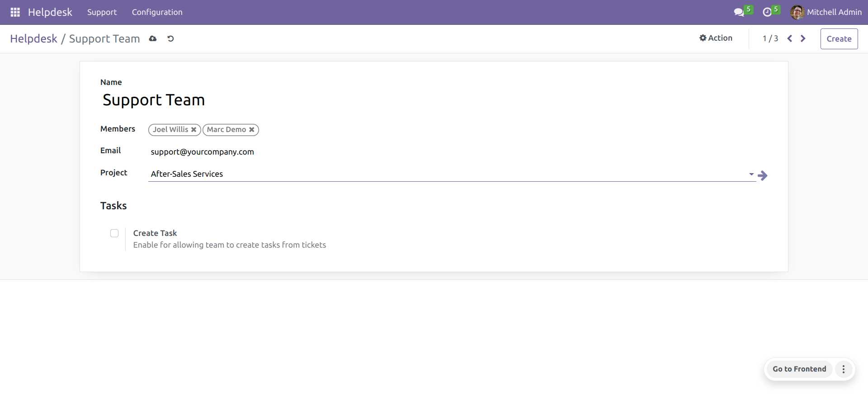This screenshot has height=409, width=868.
Task: Expand the Project dropdown caret
Action: click(x=751, y=174)
